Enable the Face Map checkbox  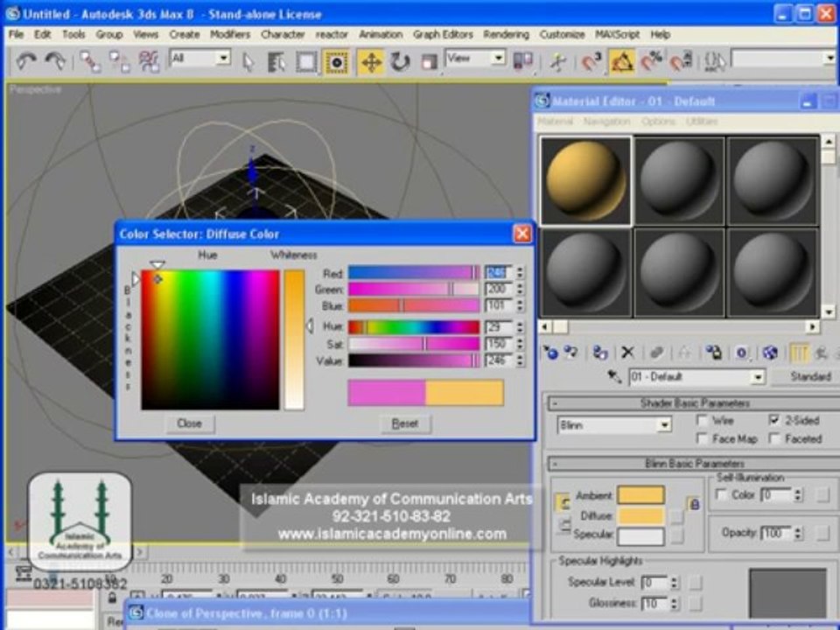(x=702, y=438)
